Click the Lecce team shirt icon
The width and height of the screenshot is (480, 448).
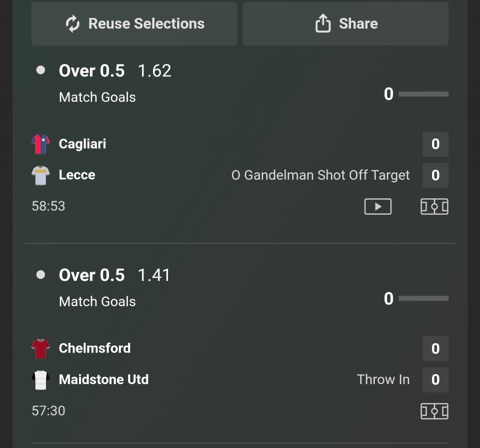click(x=40, y=175)
